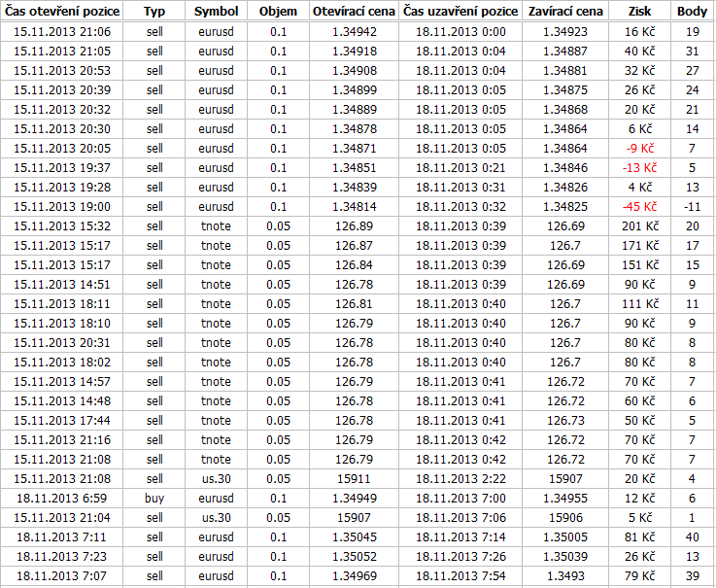The width and height of the screenshot is (716, 588).
Task: Click profit value 5 Kč
Action: tap(640, 518)
